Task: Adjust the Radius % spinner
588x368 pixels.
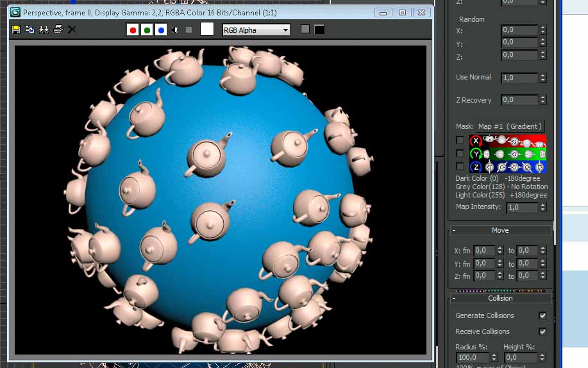Action: 494,358
